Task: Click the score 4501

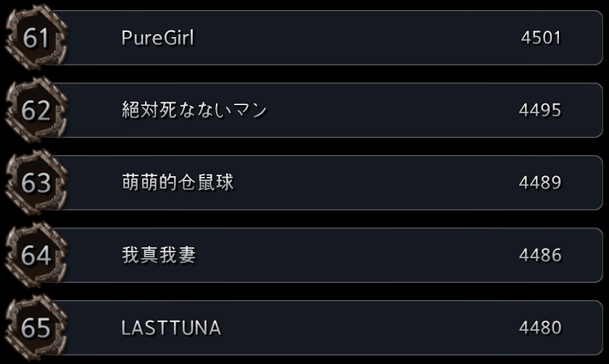Action: [541, 38]
